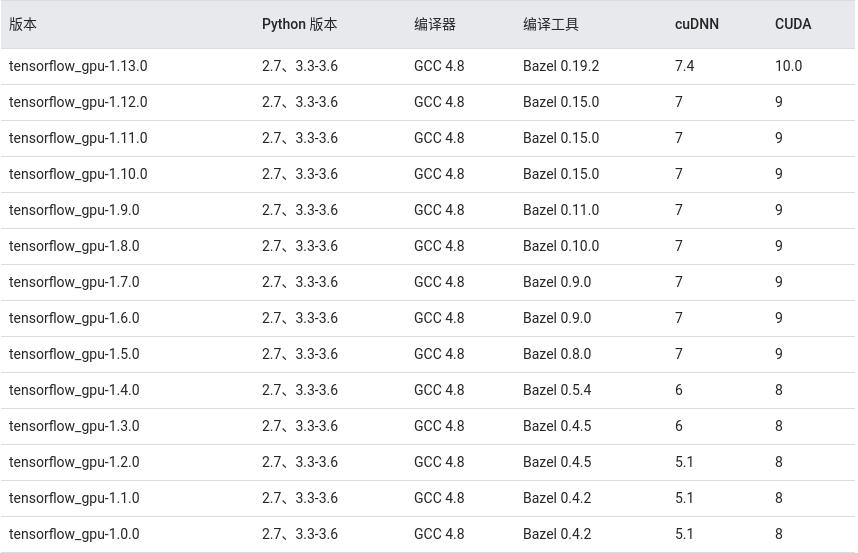The image size is (858, 553).
Task: Select the tensorflow_gpu-1.3.0 version cell
Action: [74, 426]
